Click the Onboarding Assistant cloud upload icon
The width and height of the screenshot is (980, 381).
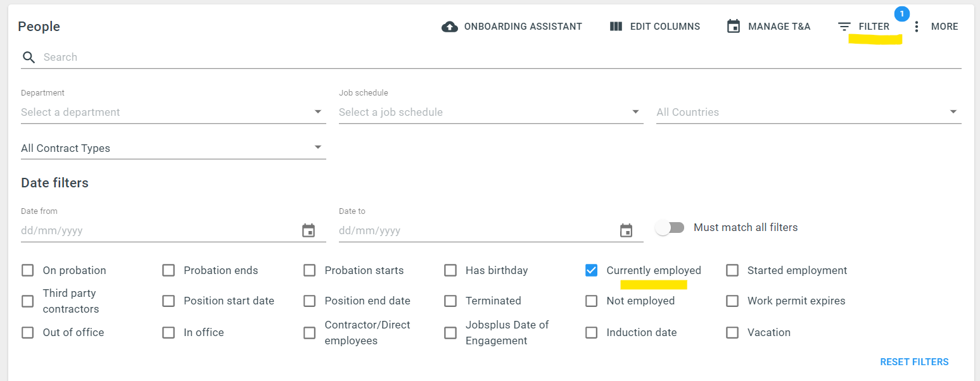[450, 27]
